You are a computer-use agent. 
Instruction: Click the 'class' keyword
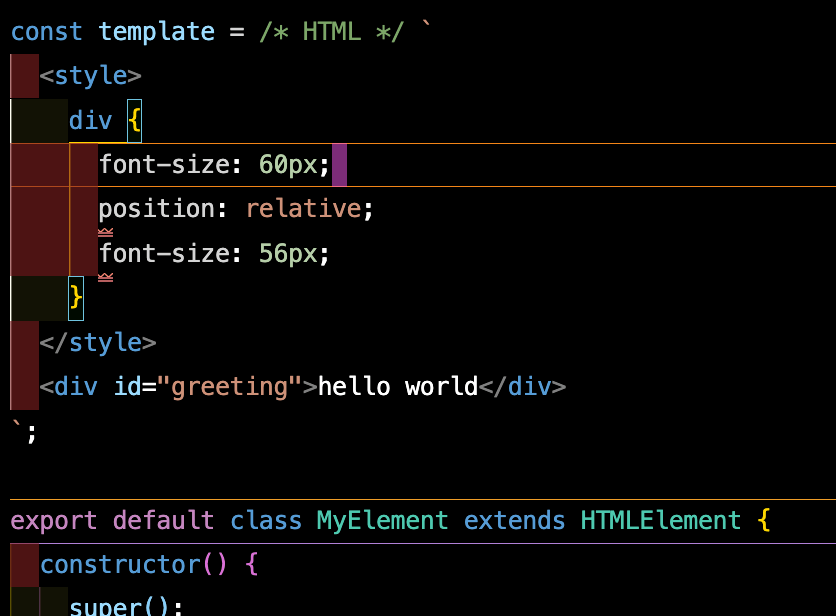pyautogui.click(x=266, y=521)
